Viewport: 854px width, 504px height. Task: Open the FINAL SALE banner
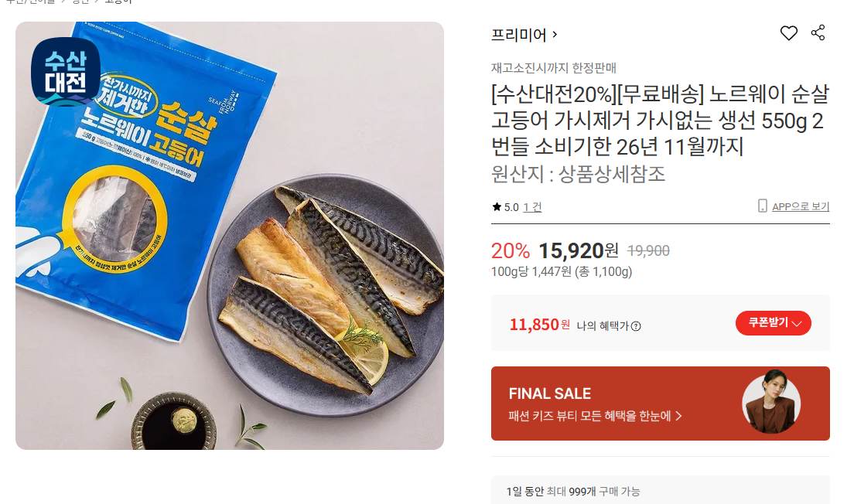tap(660, 404)
